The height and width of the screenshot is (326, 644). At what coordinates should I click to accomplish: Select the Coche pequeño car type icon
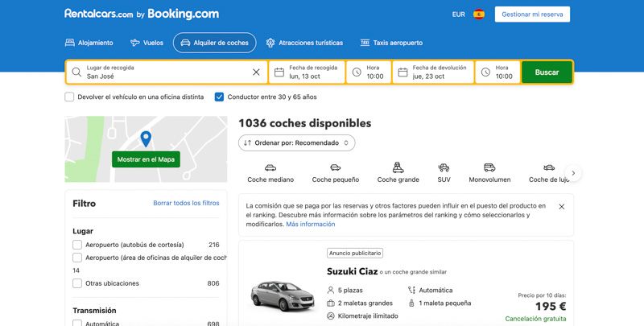336,167
